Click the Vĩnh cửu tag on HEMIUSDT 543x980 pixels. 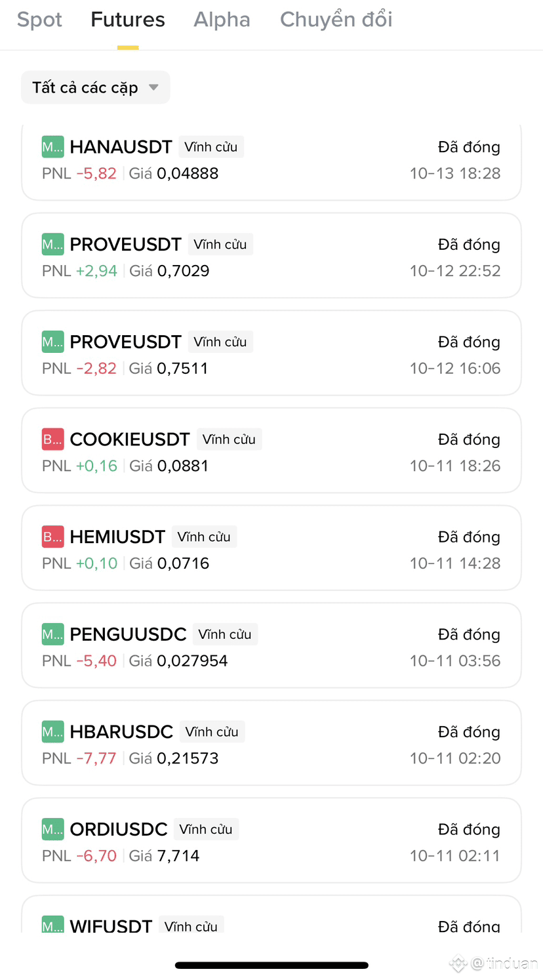[204, 537]
